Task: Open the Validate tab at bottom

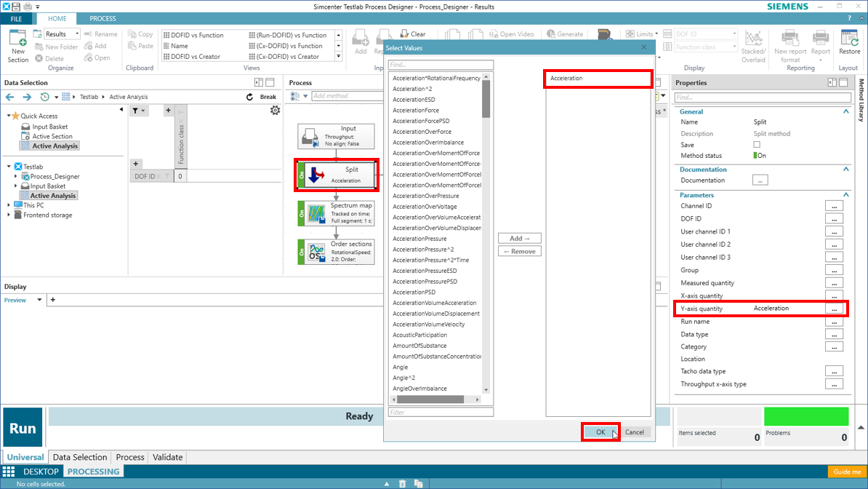Action: 167,457
